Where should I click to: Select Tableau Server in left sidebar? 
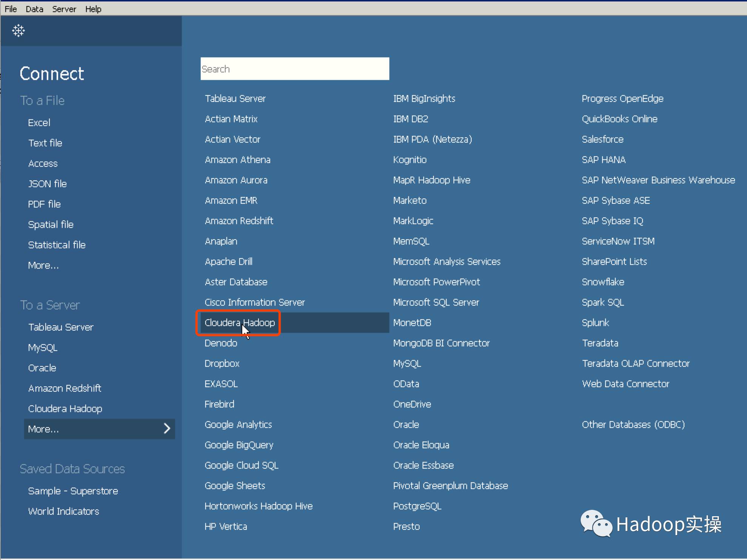pyautogui.click(x=61, y=327)
